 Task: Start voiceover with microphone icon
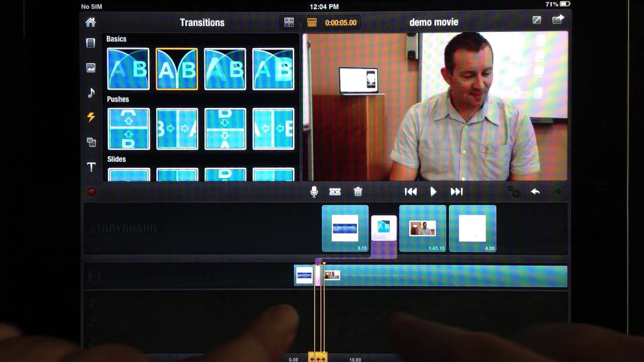314,192
